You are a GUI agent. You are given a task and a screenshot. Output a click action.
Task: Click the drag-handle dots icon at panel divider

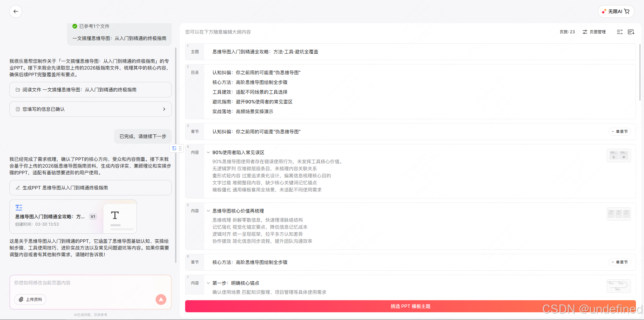(180, 148)
